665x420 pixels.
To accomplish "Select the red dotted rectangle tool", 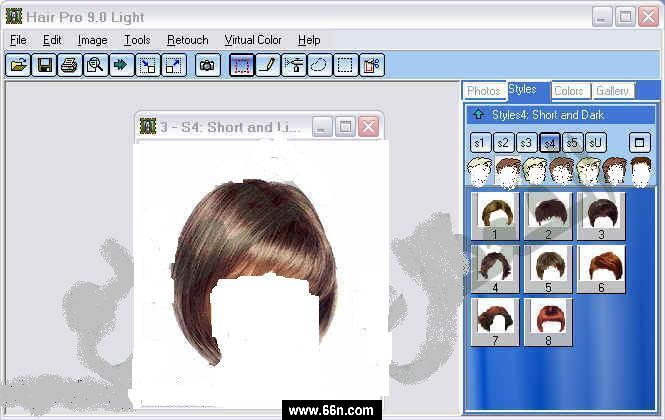I will tap(242, 65).
